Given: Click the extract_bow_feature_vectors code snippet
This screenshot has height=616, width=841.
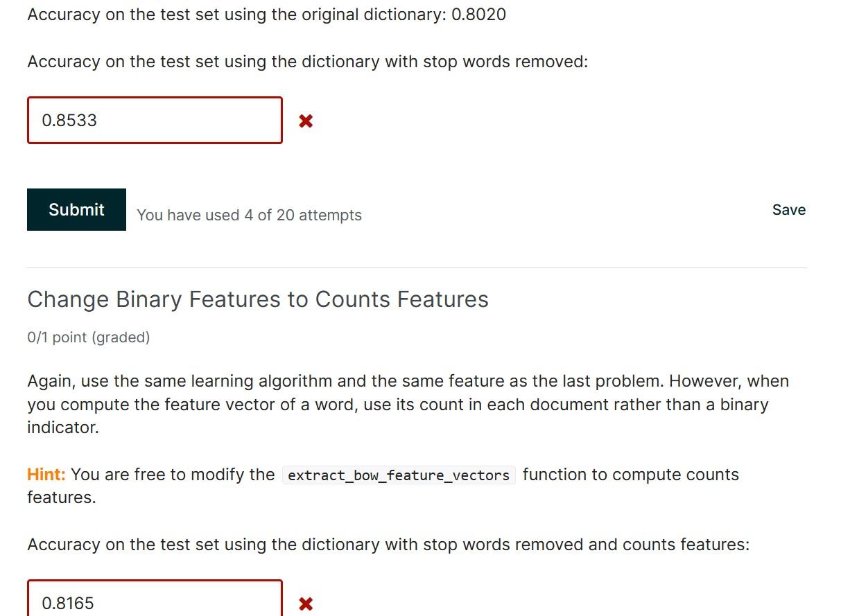Looking at the screenshot, I should pyautogui.click(x=398, y=475).
